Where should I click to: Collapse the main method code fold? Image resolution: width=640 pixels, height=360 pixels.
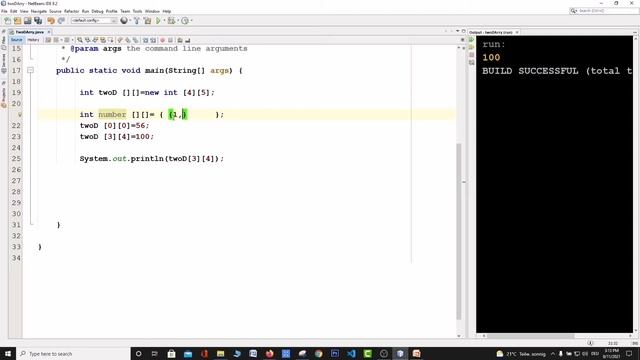click(30, 70)
